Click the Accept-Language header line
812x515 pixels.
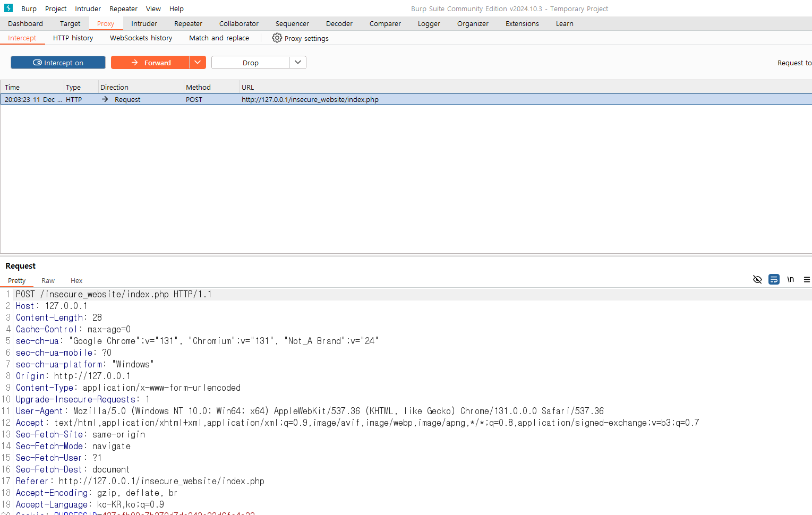pyautogui.click(x=90, y=504)
